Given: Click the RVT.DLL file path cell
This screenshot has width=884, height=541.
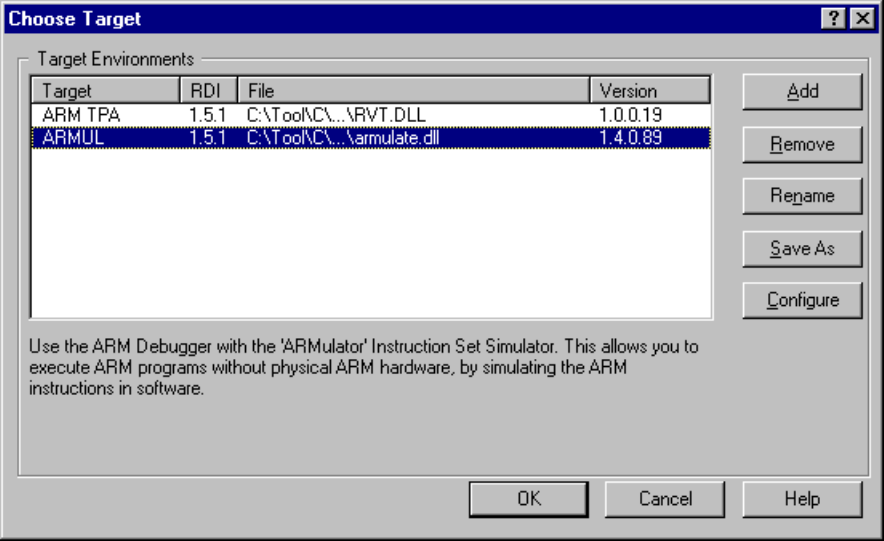Looking at the screenshot, I should click(336, 115).
